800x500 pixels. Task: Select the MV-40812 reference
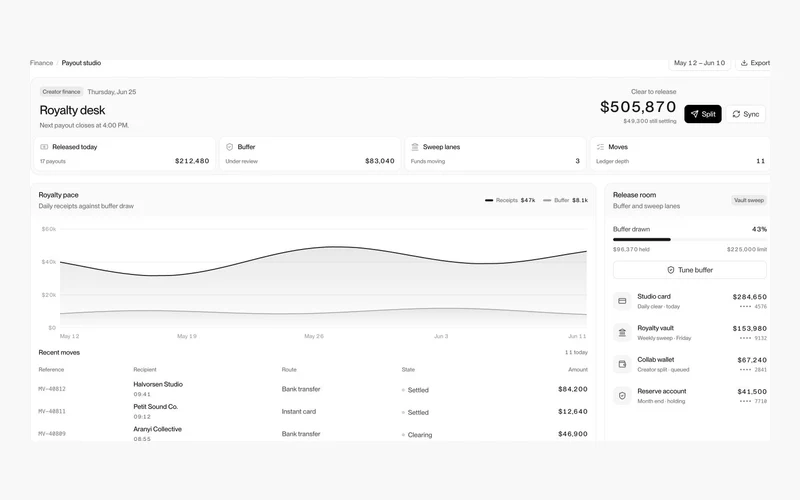pos(52,389)
